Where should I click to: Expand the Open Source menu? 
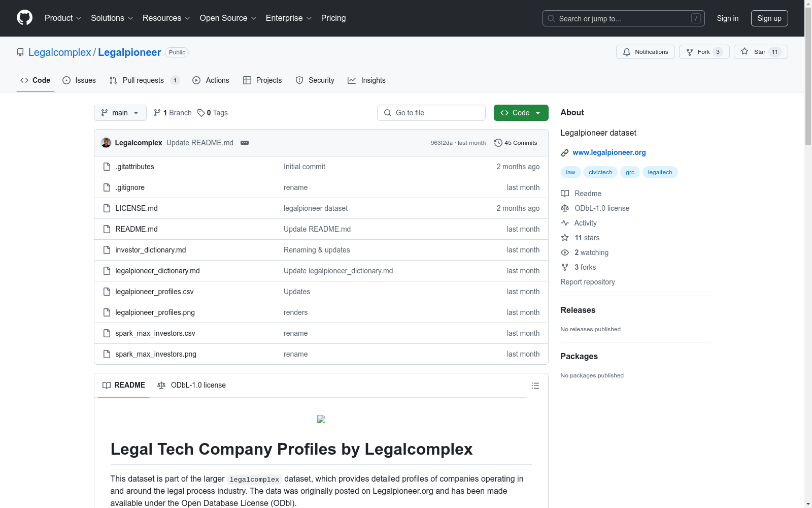click(x=228, y=18)
